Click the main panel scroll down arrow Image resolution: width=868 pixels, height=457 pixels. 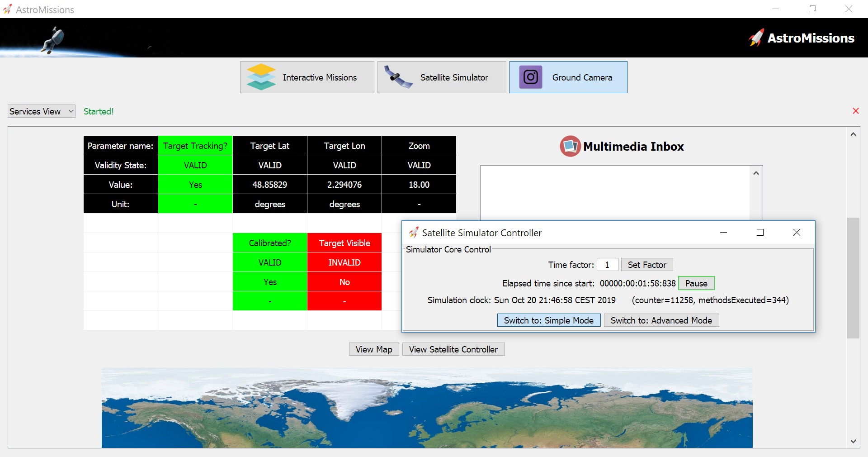[853, 441]
